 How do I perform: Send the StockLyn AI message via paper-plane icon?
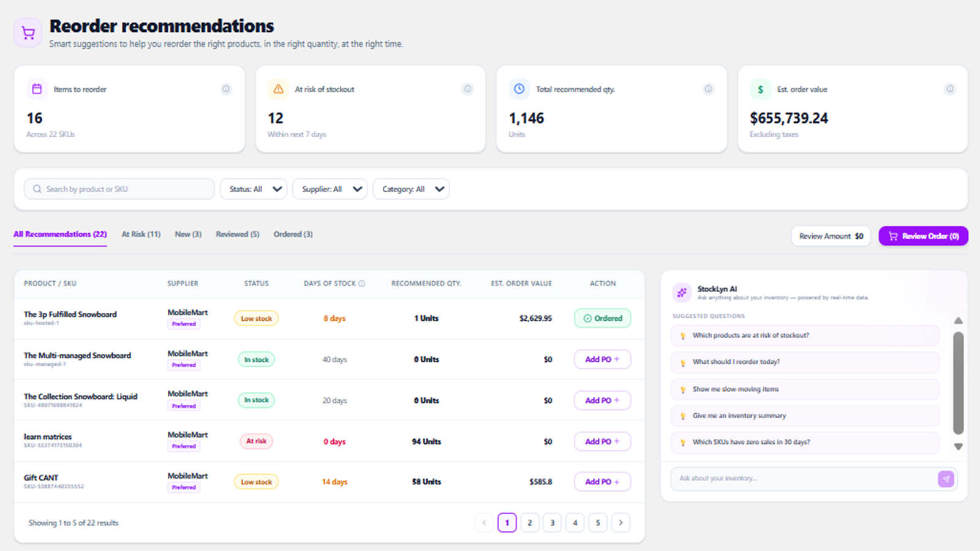pyautogui.click(x=946, y=479)
